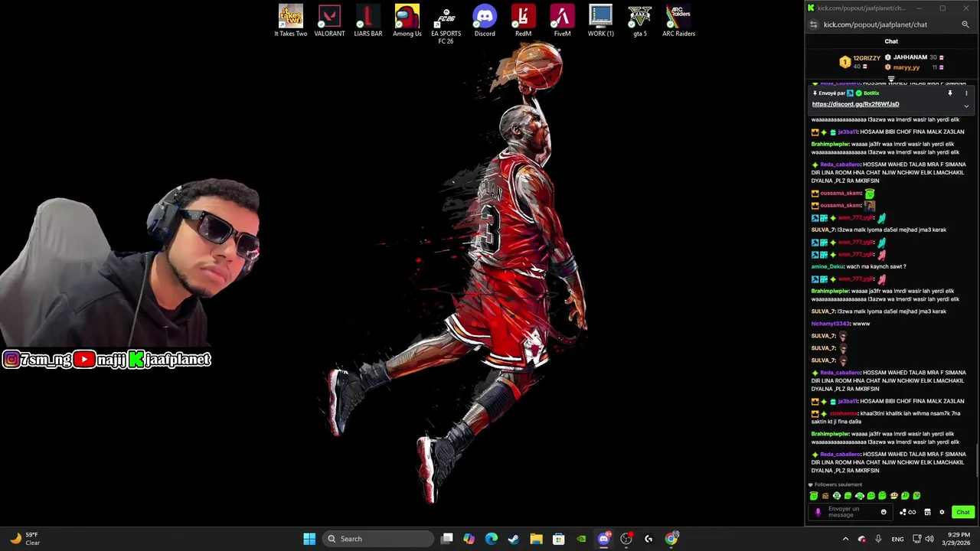
Task: Unpin the pinned BotRix message
Action: (x=950, y=93)
